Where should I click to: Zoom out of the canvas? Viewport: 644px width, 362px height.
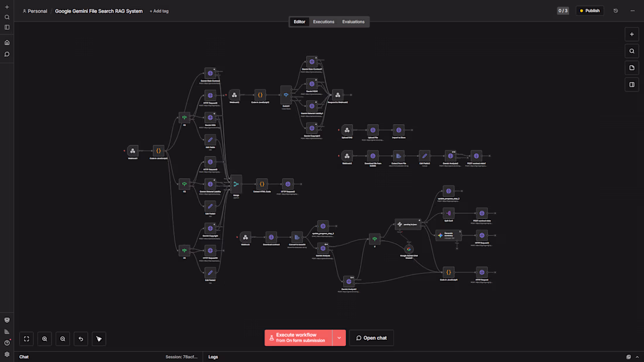point(63,339)
